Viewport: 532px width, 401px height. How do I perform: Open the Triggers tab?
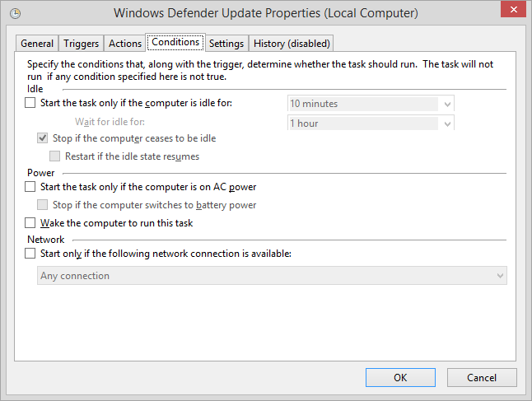pos(81,44)
